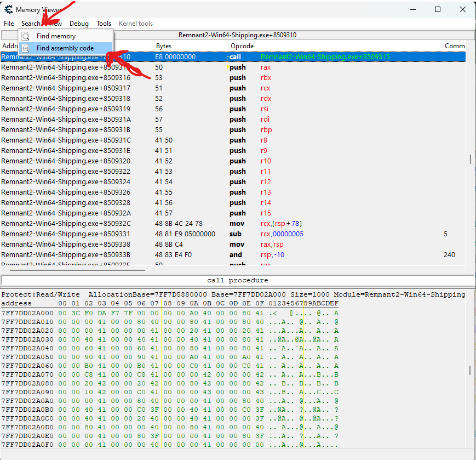Click bytes '41 56' in the push r14 row
This screenshot has width=476, height=460.
[x=164, y=203]
